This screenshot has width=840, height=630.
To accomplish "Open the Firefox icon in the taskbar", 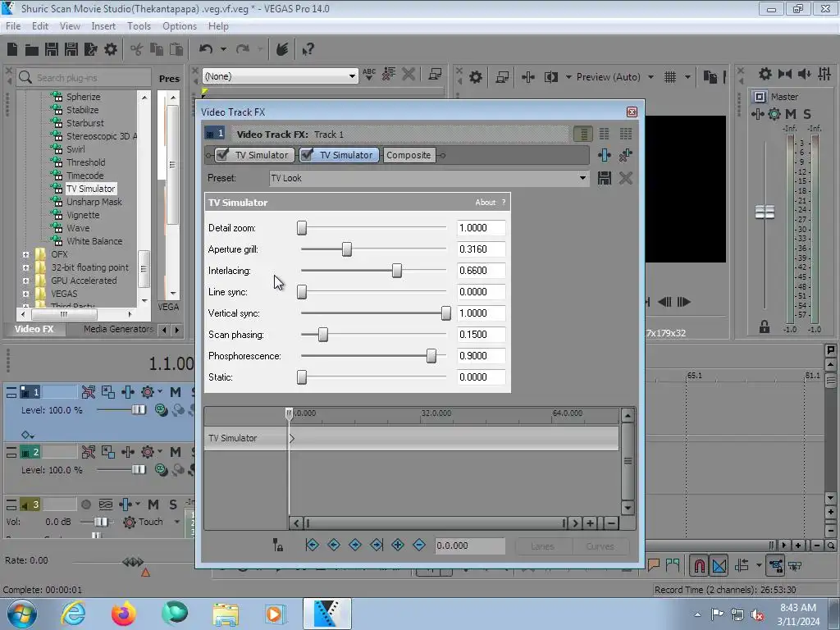I will [123, 614].
